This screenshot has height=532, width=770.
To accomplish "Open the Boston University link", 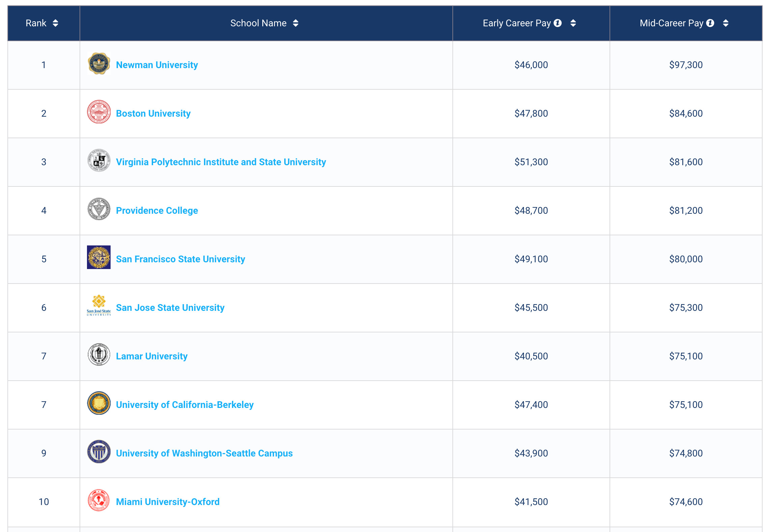I will pyautogui.click(x=153, y=114).
